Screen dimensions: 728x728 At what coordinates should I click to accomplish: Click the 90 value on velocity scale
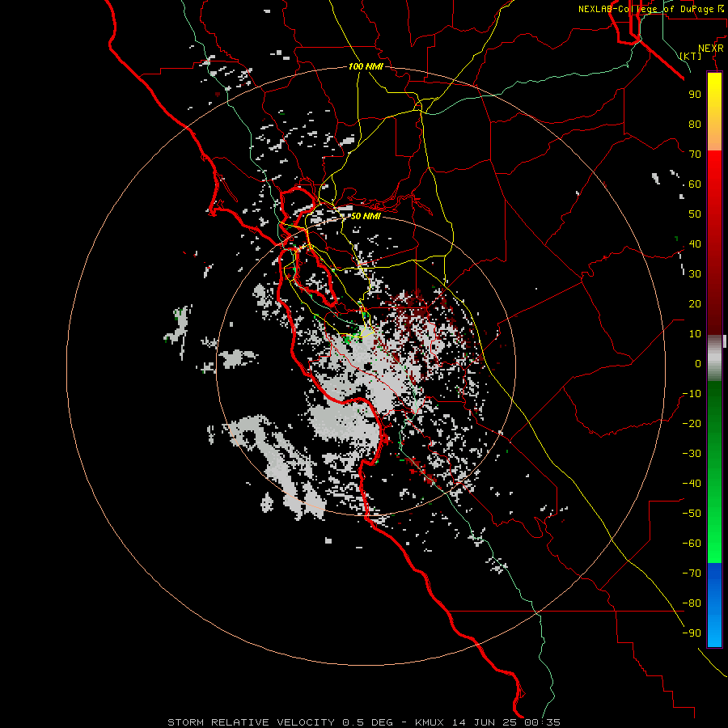click(695, 95)
